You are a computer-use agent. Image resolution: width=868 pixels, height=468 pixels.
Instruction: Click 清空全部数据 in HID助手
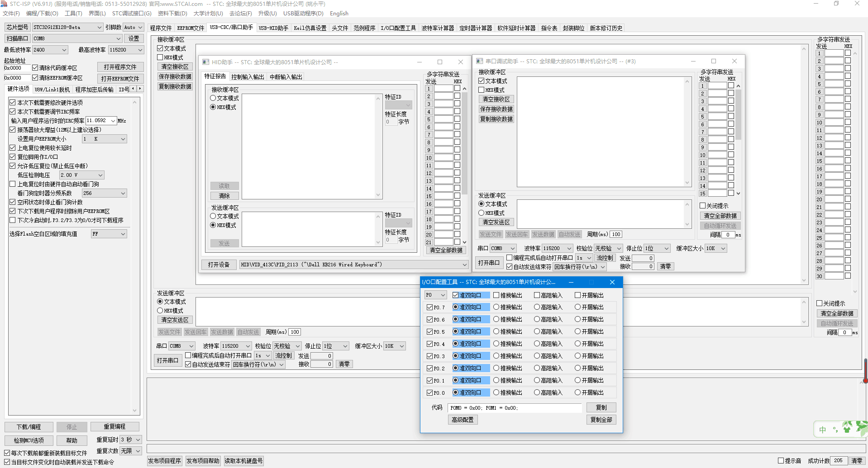[x=446, y=250]
